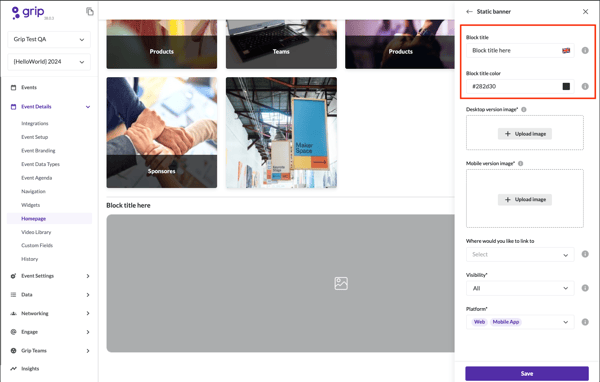Image resolution: width=600 pixels, height=382 pixels.
Task: Show info for Visibility dropdown
Action: click(x=585, y=288)
